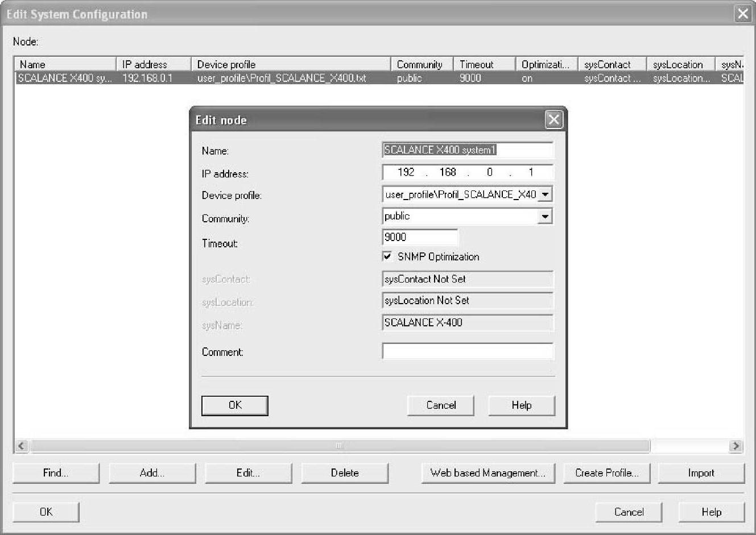This screenshot has height=535, width=756.
Task: Toggle the SNMP Optimization checkbox
Action: point(387,256)
